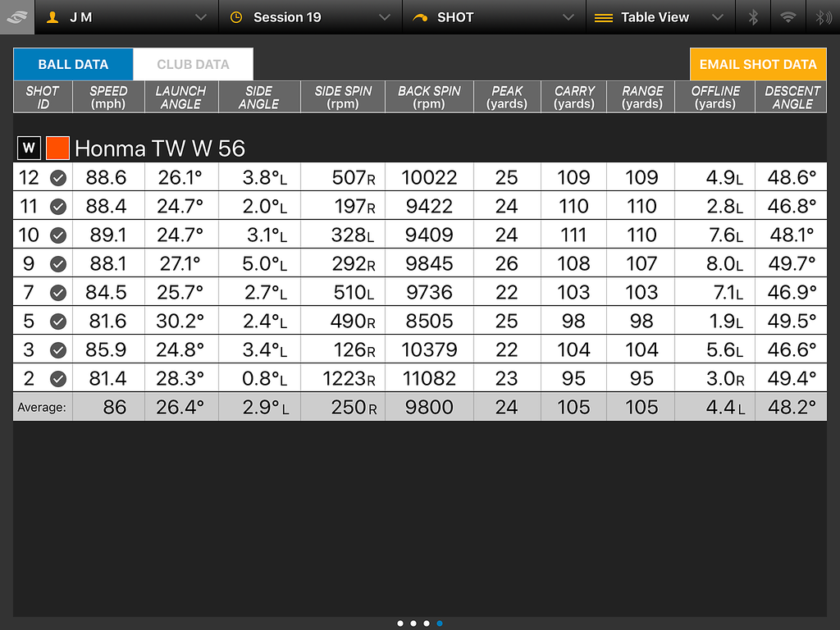Select side spin value 510L

point(354,293)
